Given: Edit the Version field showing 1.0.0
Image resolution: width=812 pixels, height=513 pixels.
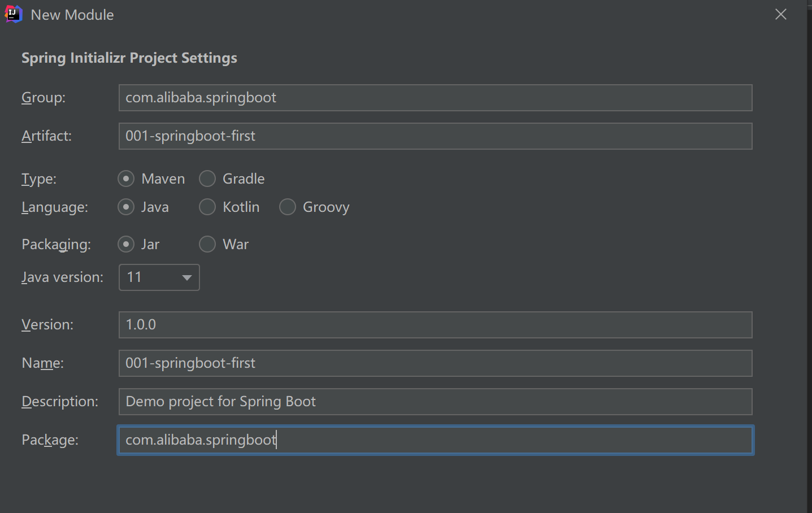Looking at the screenshot, I should coord(435,325).
